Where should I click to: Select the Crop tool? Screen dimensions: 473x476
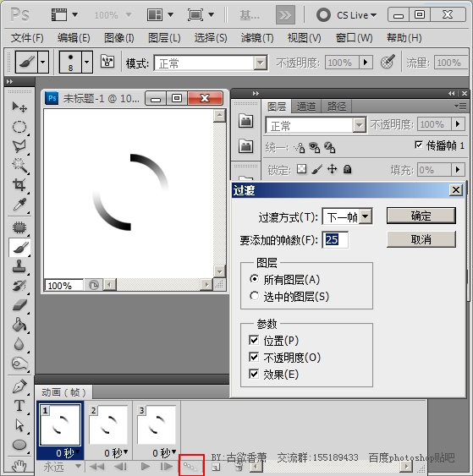19,185
